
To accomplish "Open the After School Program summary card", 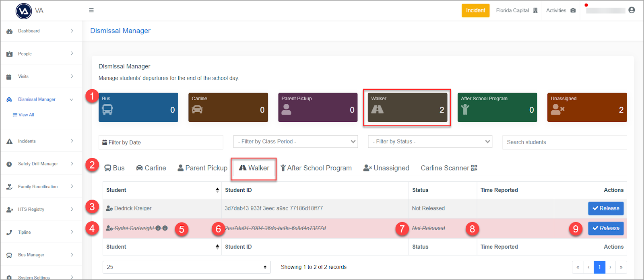I will tap(497, 107).
